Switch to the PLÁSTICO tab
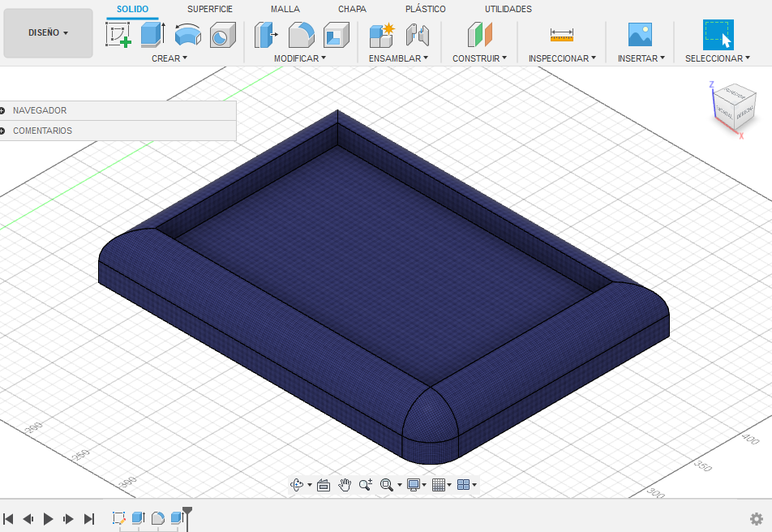 coord(424,9)
